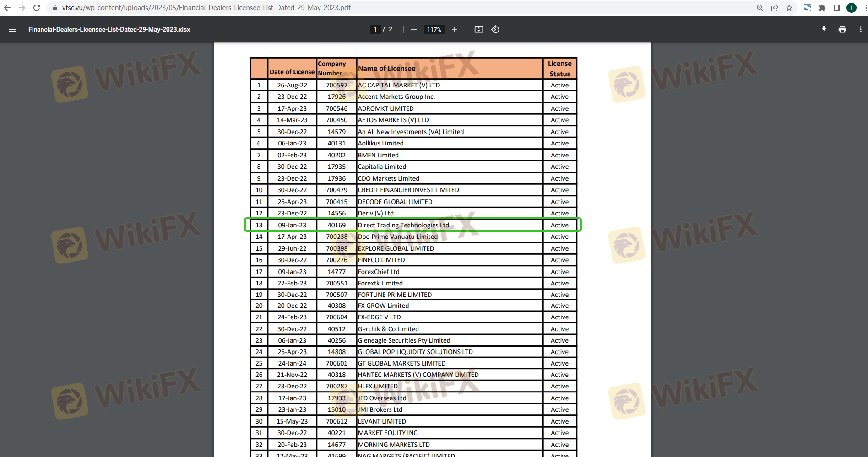Open the browser extensions puzzle icon
This screenshot has height=457, width=868.
coord(822,8)
